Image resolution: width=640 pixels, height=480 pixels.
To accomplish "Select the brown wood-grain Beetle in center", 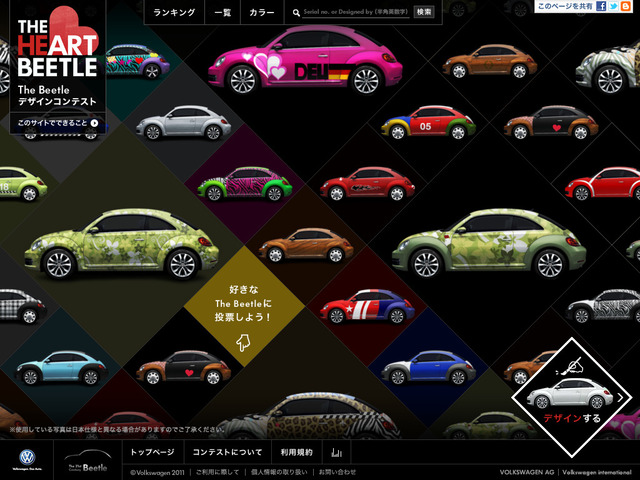I will point(306,245).
